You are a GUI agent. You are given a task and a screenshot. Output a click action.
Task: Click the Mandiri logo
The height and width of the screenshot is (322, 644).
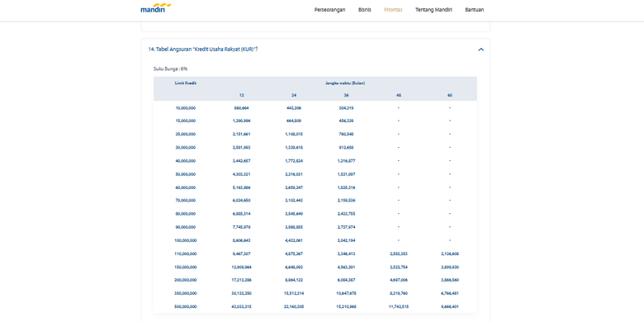156,8
